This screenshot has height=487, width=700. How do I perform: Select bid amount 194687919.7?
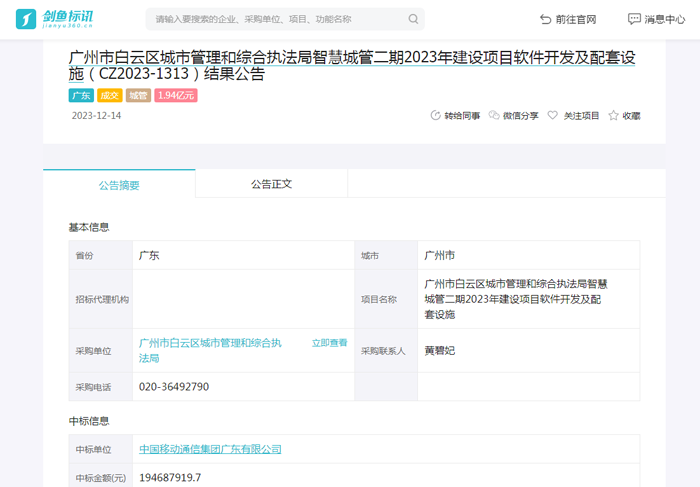pyautogui.click(x=170, y=478)
